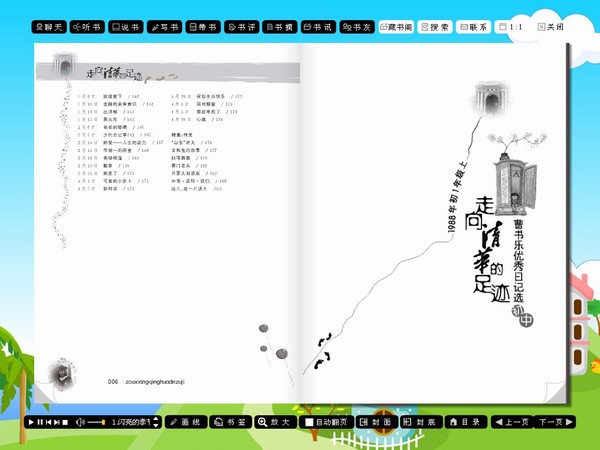Open the 写书 write-book button

coord(165,27)
